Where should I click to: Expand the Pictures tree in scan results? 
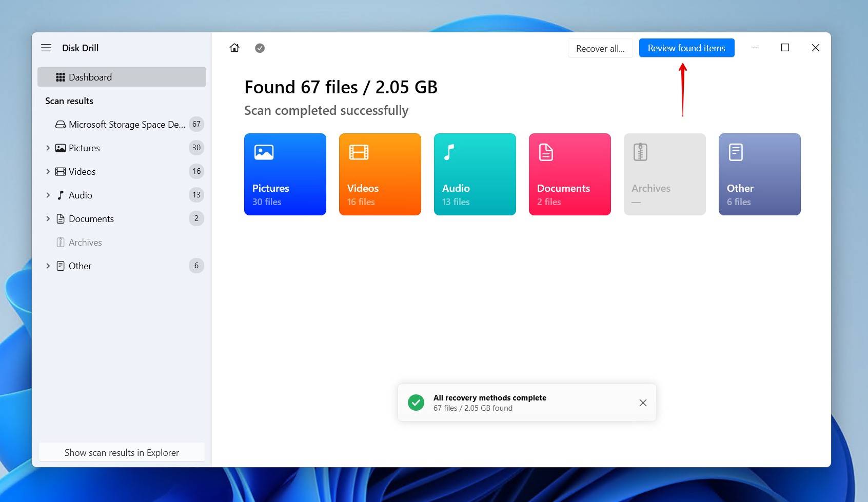click(x=49, y=148)
